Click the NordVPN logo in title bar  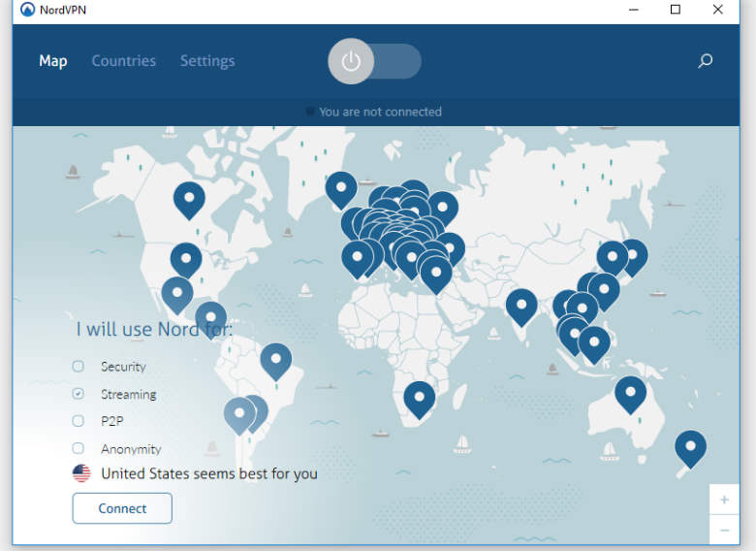click(27, 9)
